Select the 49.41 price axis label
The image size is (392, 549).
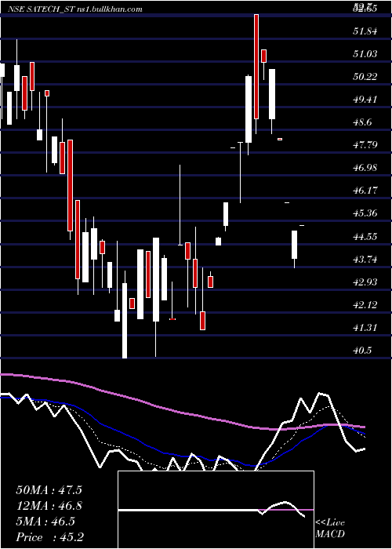coord(365,100)
